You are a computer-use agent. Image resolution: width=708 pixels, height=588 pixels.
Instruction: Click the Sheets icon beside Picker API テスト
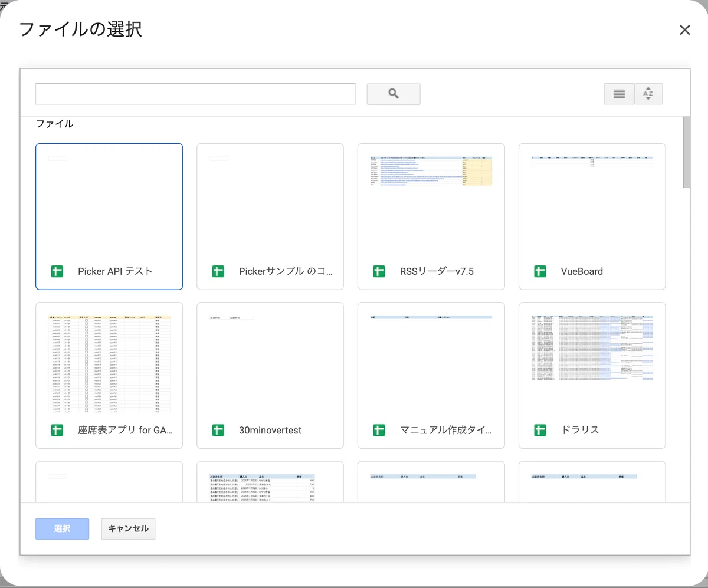(x=57, y=271)
